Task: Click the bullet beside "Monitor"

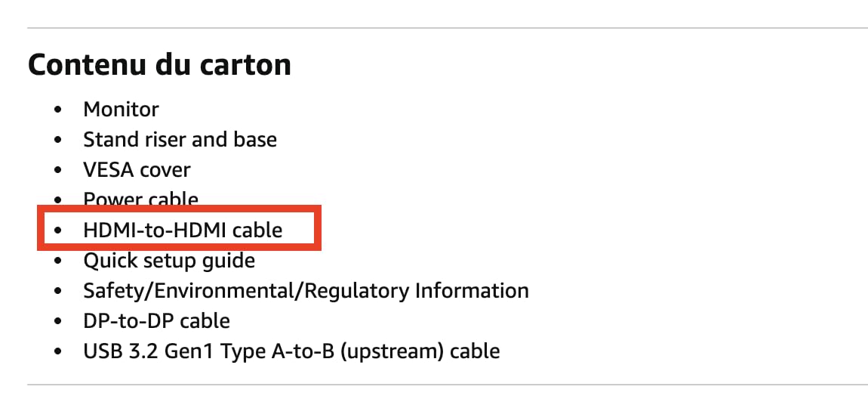Action: click(x=58, y=110)
